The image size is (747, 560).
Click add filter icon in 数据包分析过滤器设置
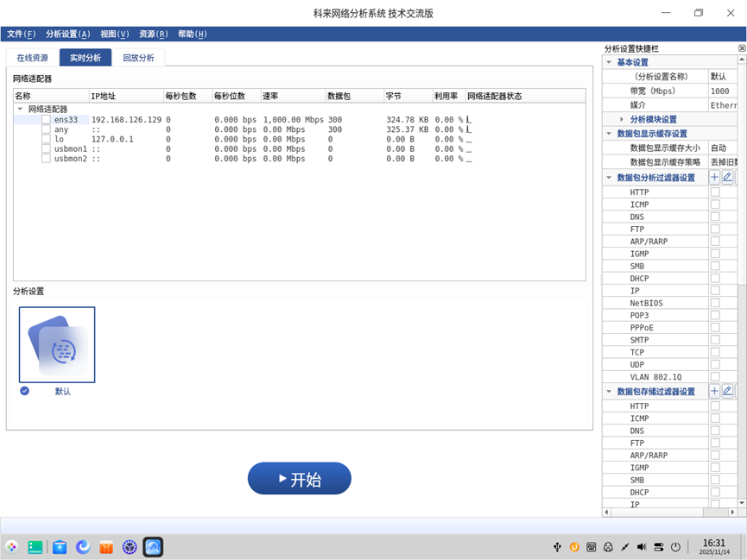[x=714, y=178]
